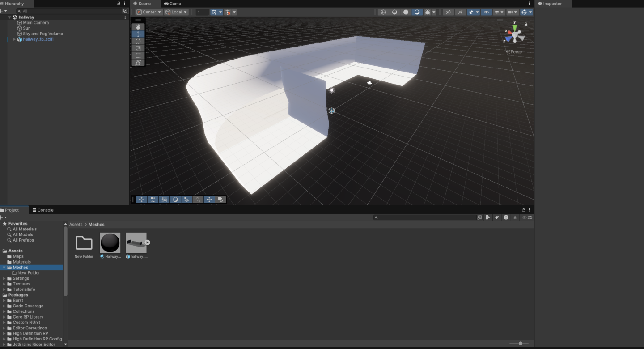Click the Project search input field
Viewport: 644px width, 349px height.
[425, 217]
